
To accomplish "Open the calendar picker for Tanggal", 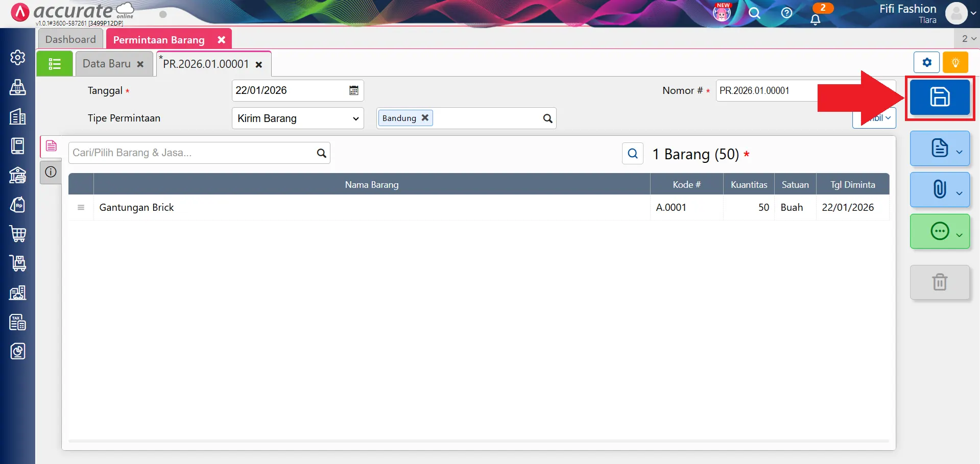I will pyautogui.click(x=353, y=91).
